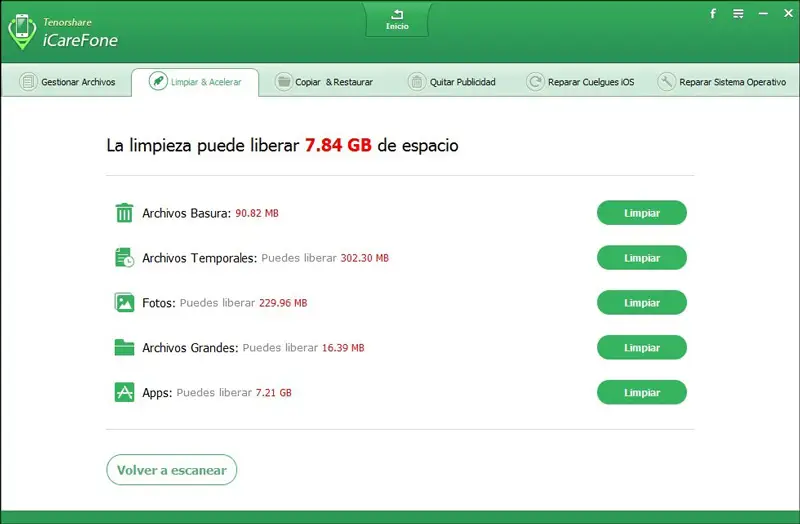Click the rocket icon for Limpiar & Acelerar
The width and height of the screenshot is (800, 524).
point(158,81)
